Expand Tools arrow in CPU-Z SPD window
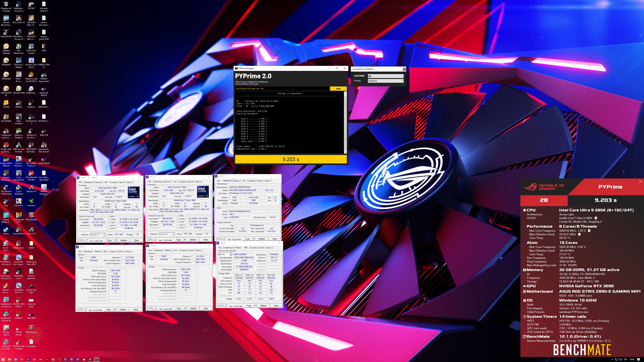The image size is (644, 362). (x=255, y=306)
